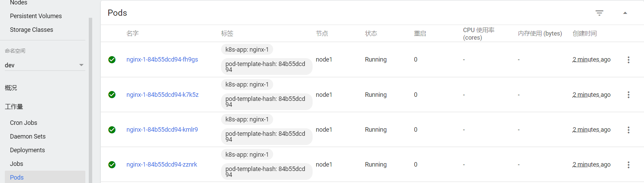
Task: Go to Cron Jobs in sidebar
Action: point(24,123)
